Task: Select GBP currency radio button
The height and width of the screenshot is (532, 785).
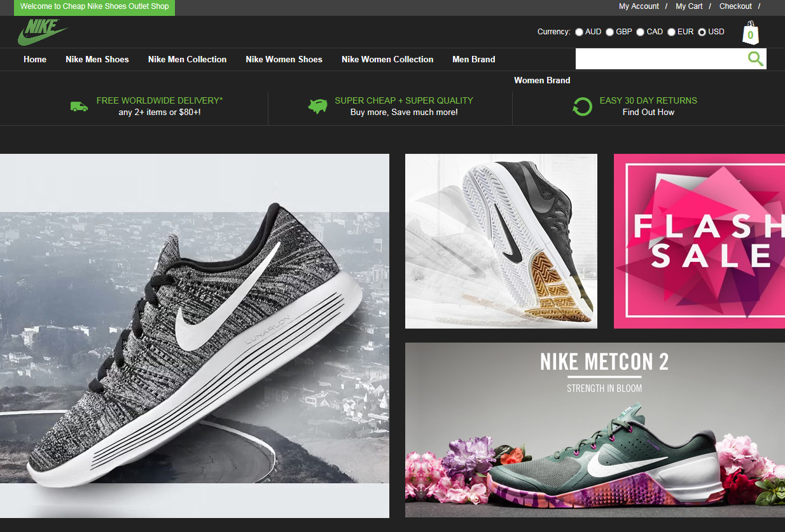Action: pos(609,32)
